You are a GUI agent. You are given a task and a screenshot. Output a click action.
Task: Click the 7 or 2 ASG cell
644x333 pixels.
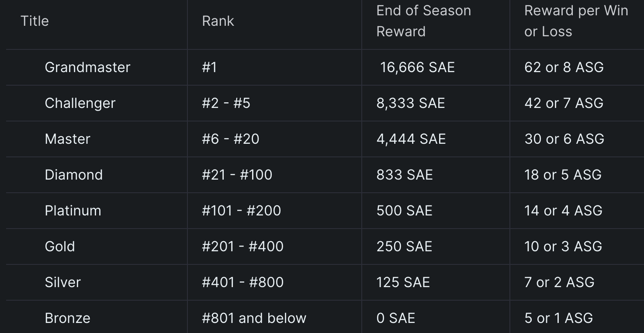click(559, 282)
